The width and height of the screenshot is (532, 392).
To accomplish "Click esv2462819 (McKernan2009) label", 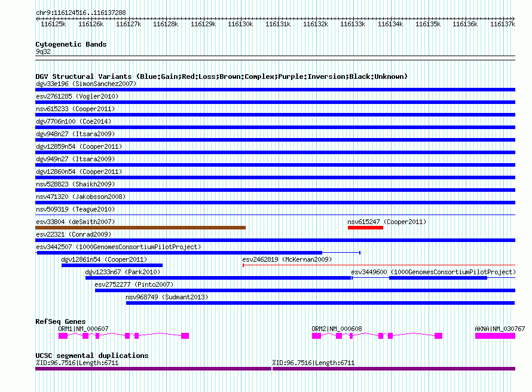I will (287, 259).
